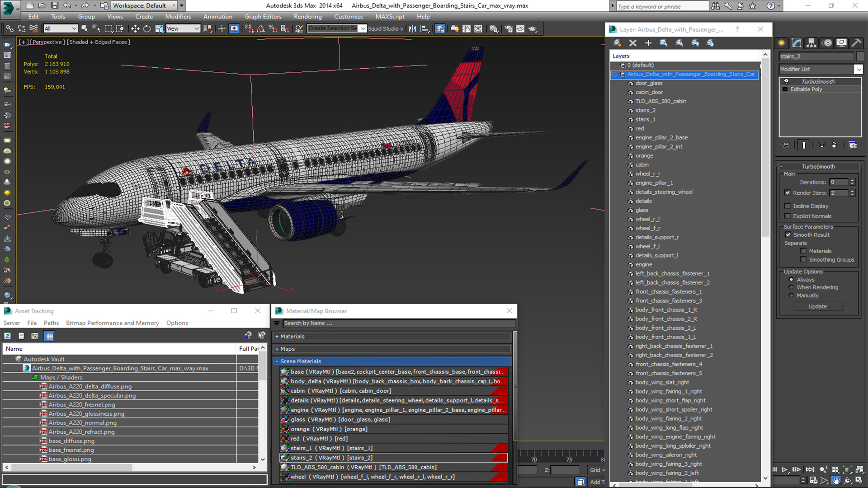This screenshot has width=868, height=488.
Task: Select stairs_1 object in layer list
Action: pyautogui.click(x=645, y=119)
